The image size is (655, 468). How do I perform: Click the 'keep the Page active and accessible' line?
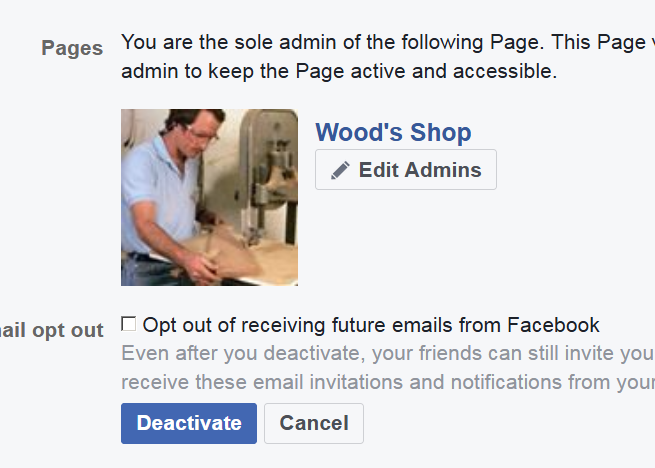(339, 72)
